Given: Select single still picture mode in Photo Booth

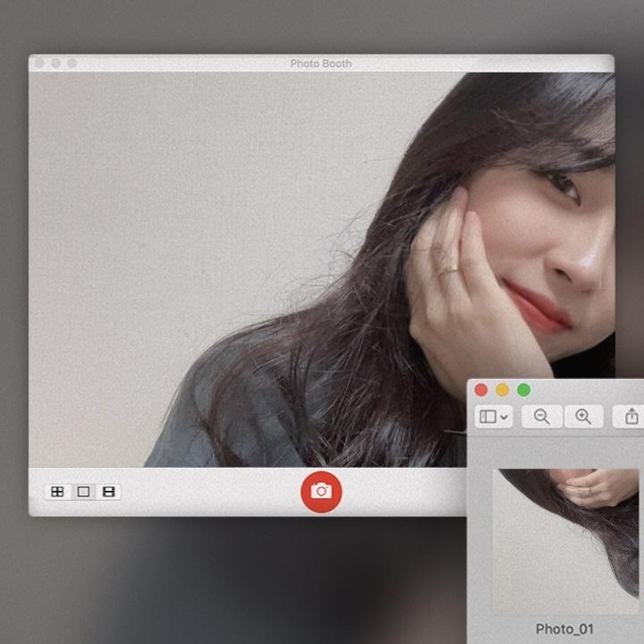Looking at the screenshot, I should pos(83,492).
